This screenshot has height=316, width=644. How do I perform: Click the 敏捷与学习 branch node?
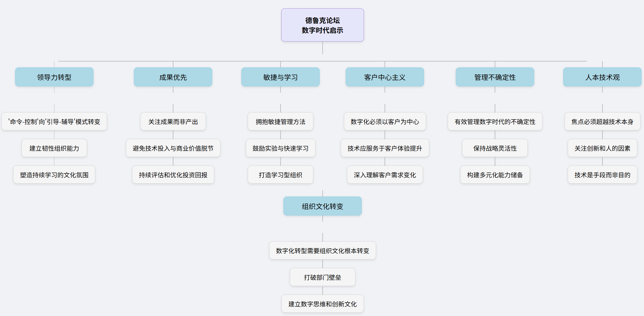[x=280, y=77]
